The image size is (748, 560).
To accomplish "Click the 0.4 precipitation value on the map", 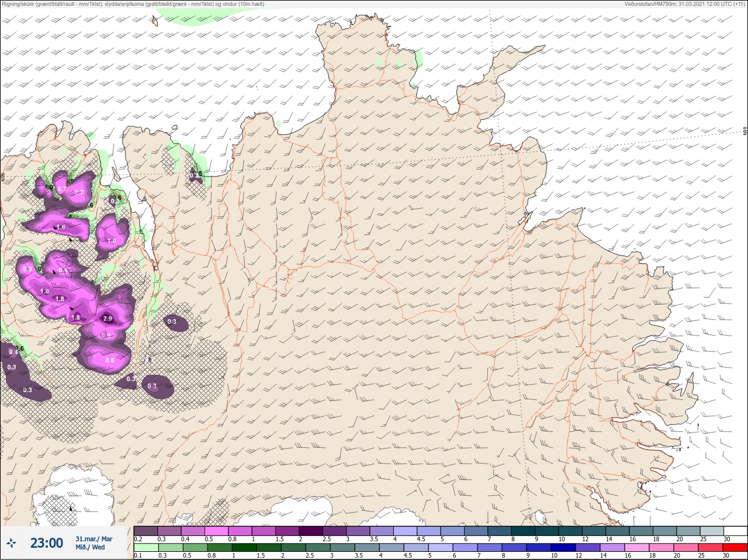I will coord(13,352).
